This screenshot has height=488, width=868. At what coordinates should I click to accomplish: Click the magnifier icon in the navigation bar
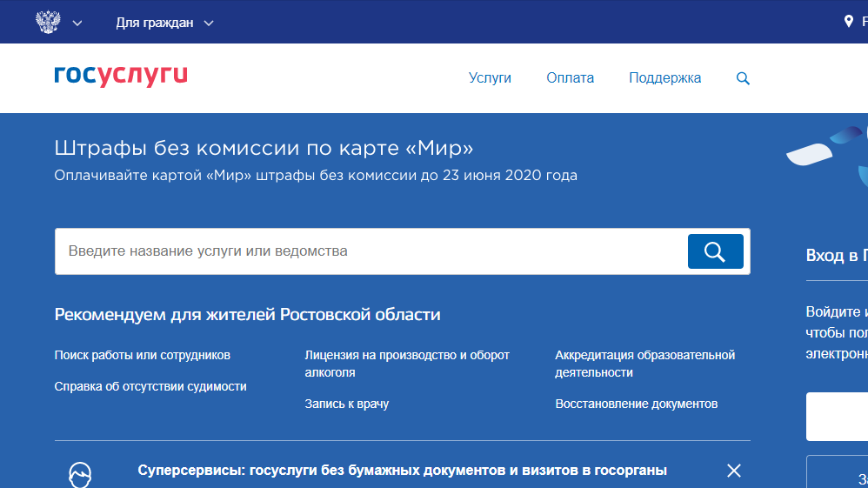[x=743, y=78]
